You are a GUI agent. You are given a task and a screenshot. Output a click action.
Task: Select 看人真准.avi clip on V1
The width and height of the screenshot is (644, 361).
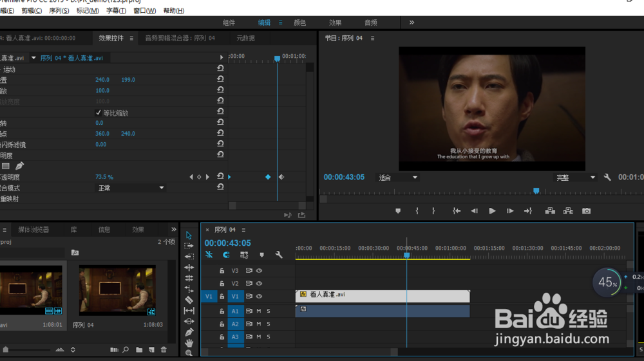coord(383,296)
